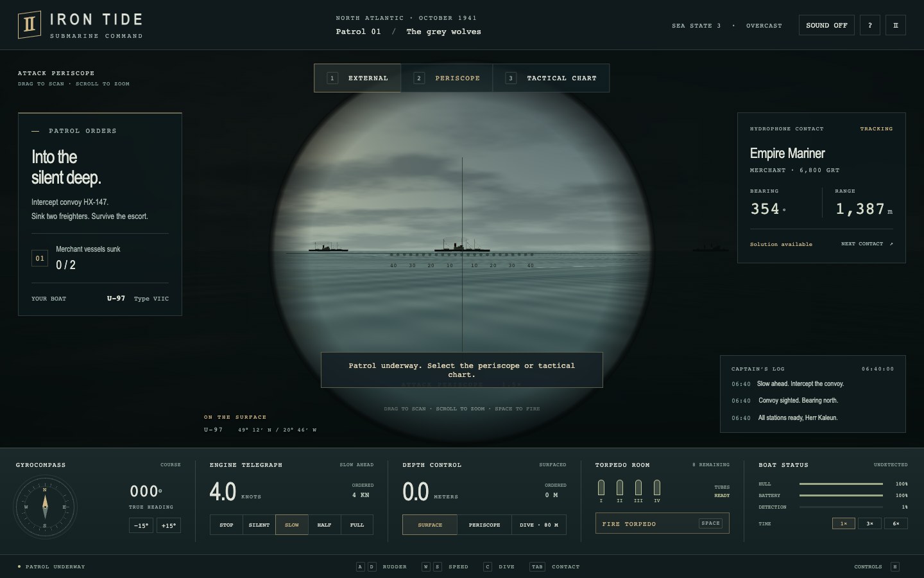Select torpedo tube III
924x578 pixels.
click(638, 487)
